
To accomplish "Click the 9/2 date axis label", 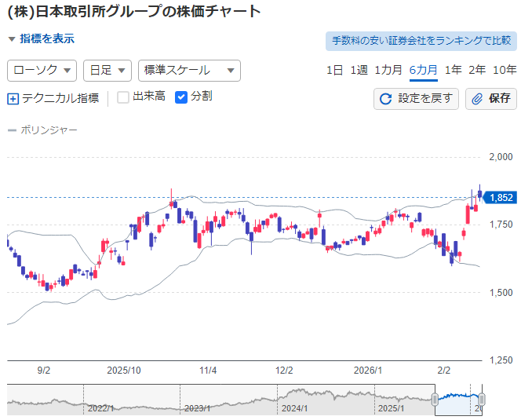I will pos(44,371).
